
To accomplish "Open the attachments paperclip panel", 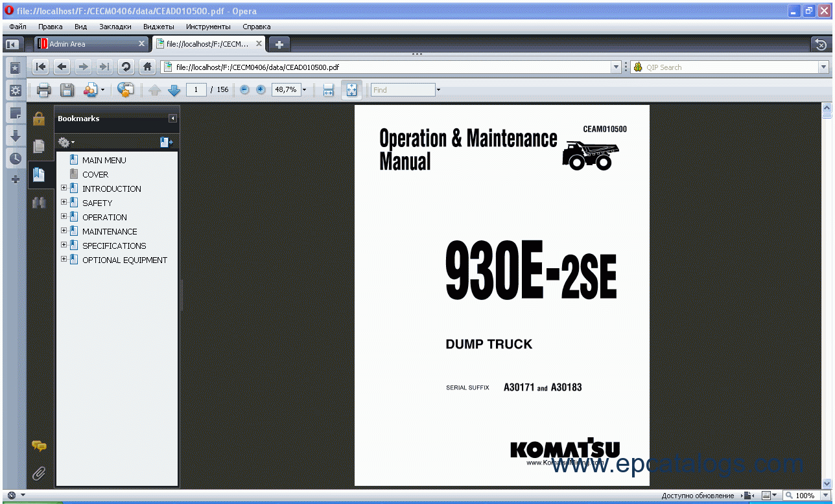I will 39,474.
